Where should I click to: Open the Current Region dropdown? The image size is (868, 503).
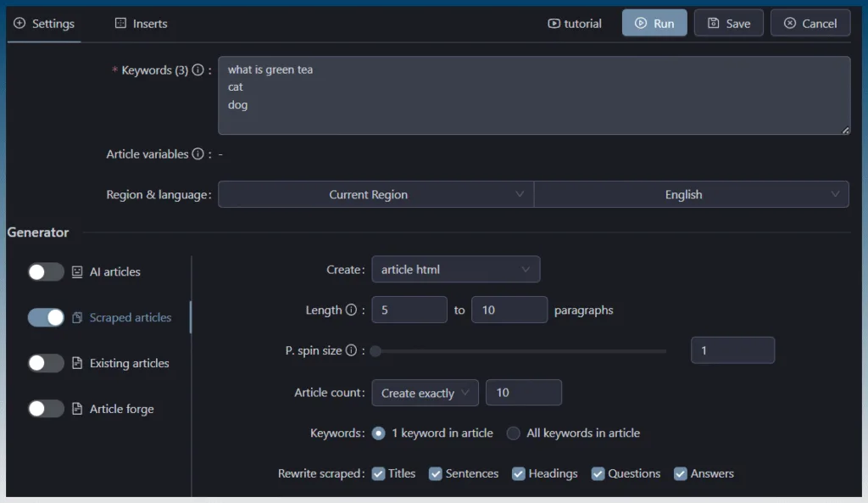376,194
